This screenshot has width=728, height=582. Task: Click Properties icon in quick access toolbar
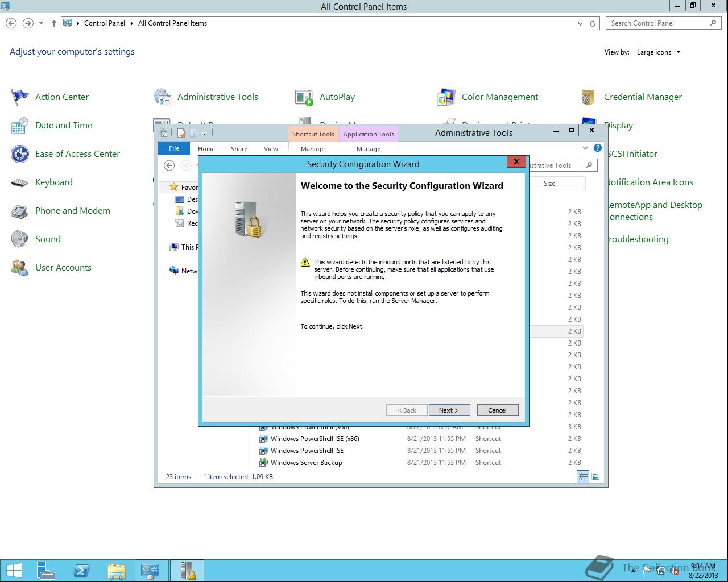pyautogui.click(x=181, y=133)
